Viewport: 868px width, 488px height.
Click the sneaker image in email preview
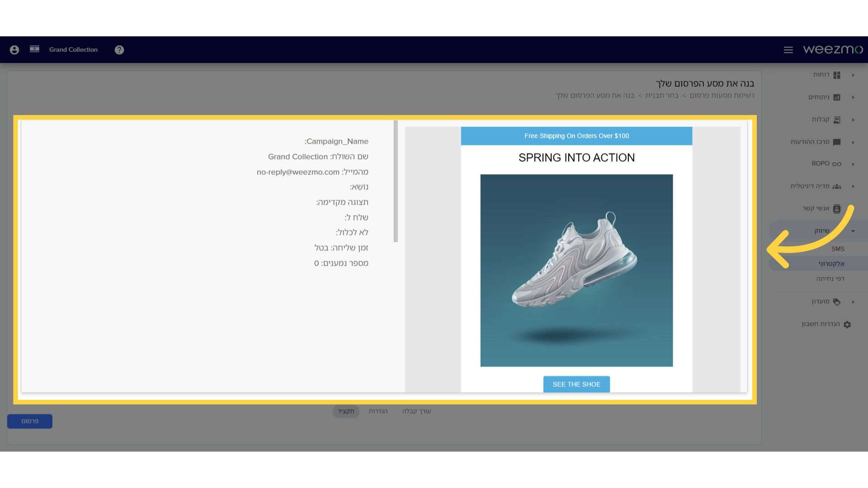pos(576,270)
